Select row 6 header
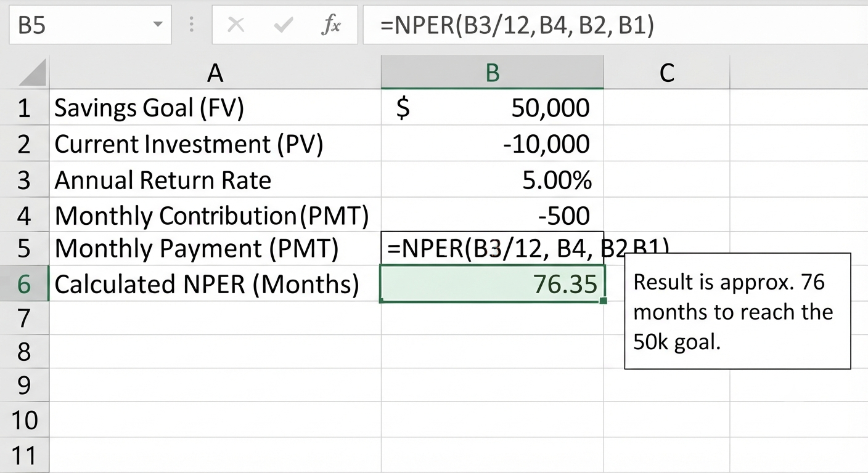Viewport: 868px width, 473px height. 24,285
